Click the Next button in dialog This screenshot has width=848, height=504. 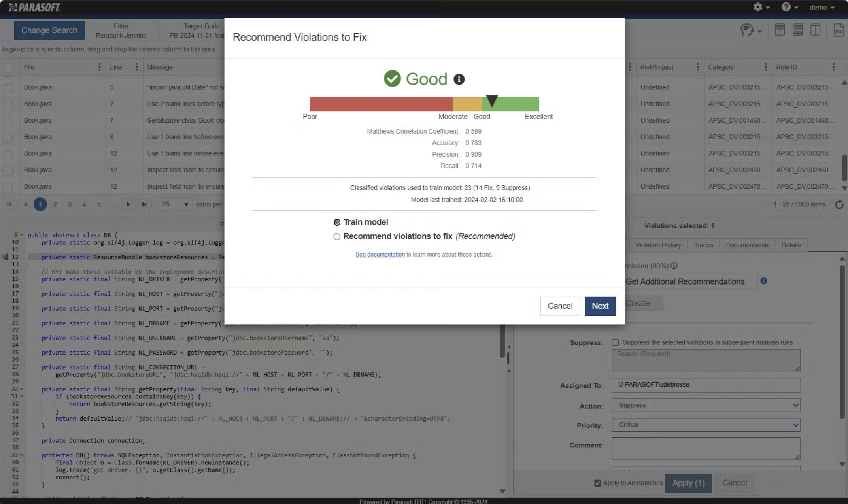600,306
